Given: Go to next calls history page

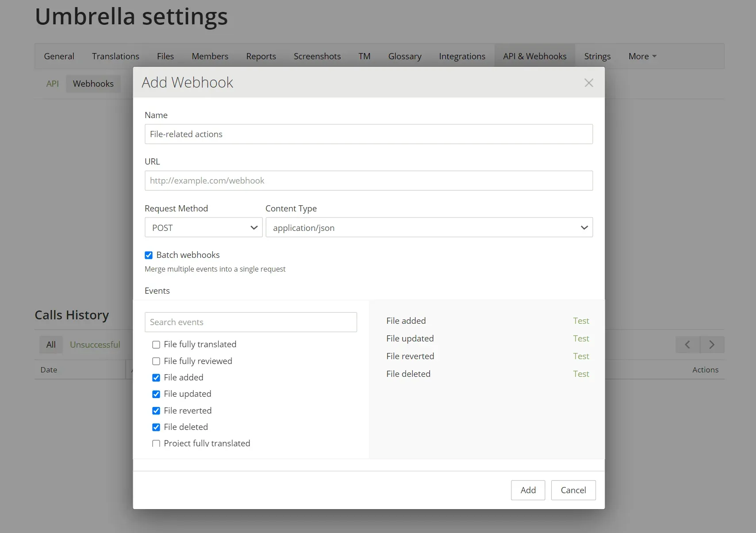Looking at the screenshot, I should coord(712,345).
